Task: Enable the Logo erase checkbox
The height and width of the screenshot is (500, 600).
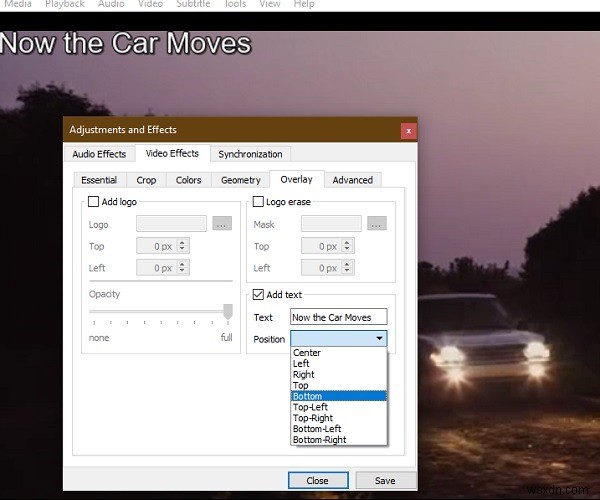Action: [258, 202]
